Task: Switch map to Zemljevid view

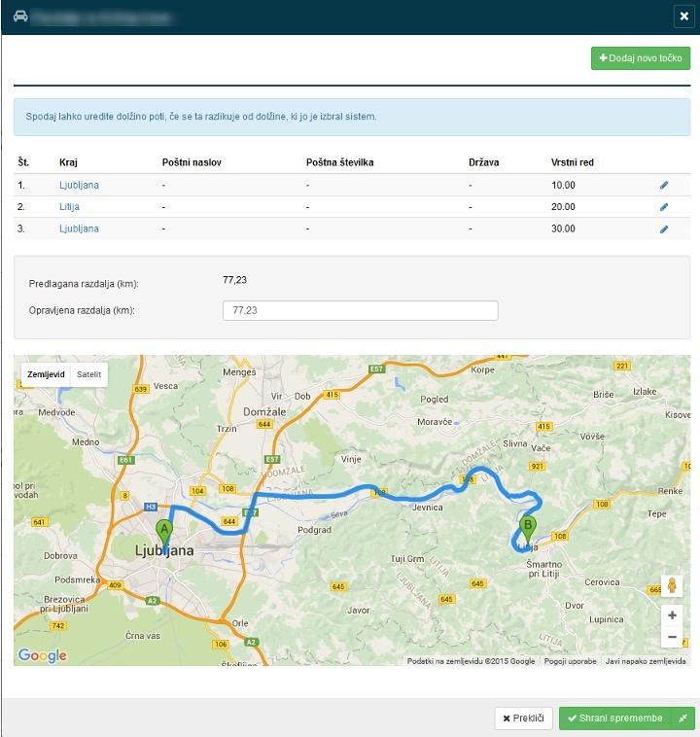Action: coord(46,374)
